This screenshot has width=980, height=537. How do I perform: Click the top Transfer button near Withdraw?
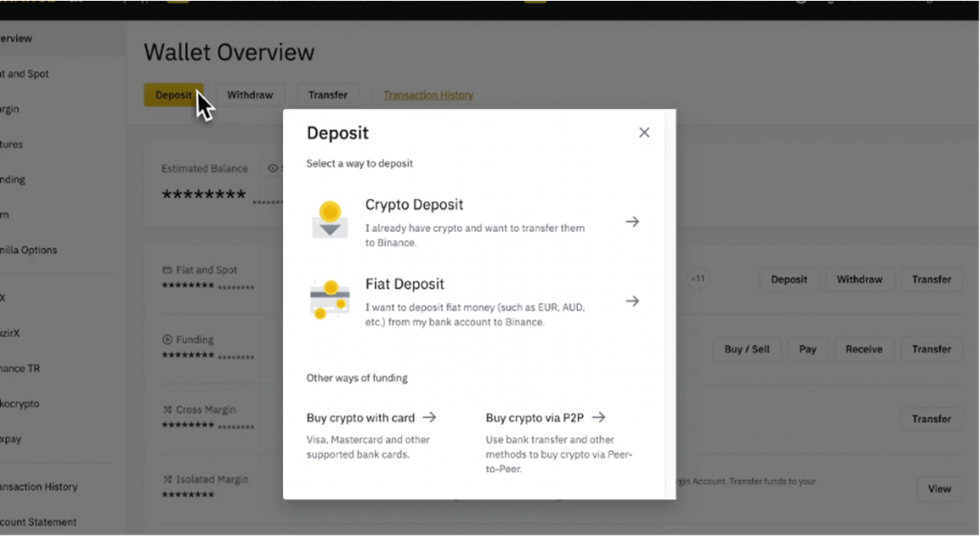pyautogui.click(x=327, y=95)
